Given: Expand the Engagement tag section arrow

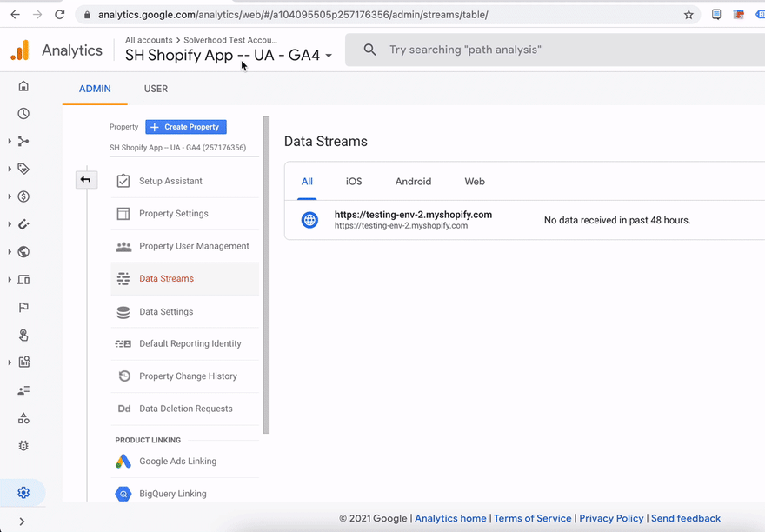Looking at the screenshot, I should [10, 169].
